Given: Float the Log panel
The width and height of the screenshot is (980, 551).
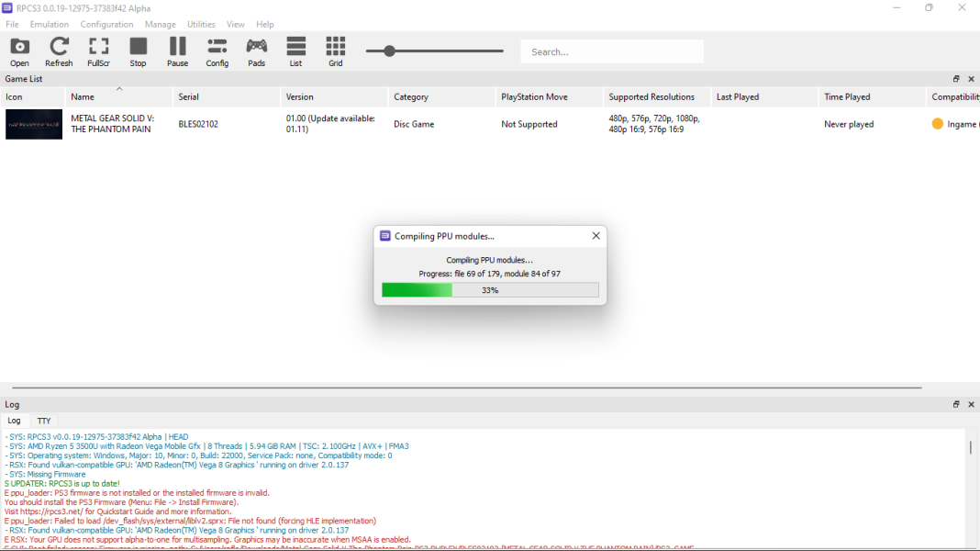Looking at the screenshot, I should [955, 405].
